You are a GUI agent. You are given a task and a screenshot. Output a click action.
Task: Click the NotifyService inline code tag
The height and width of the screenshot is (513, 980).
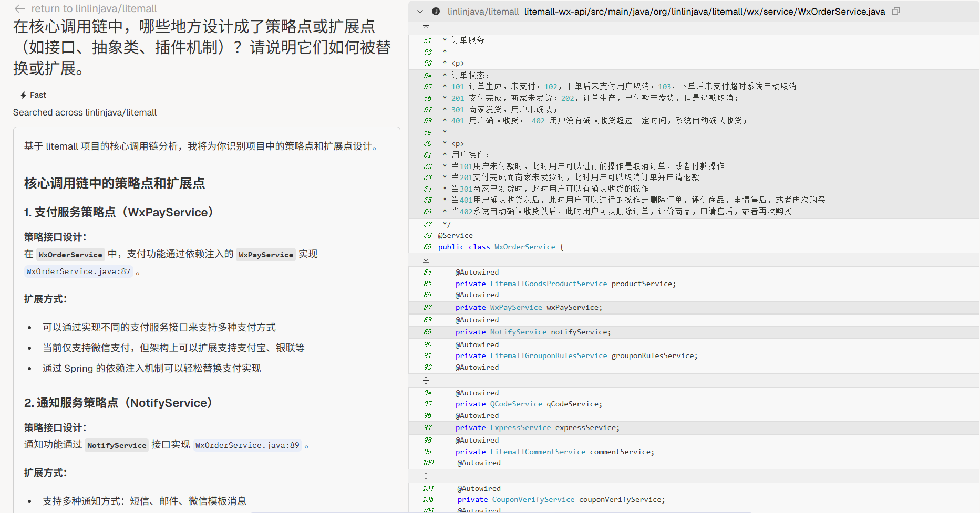tap(117, 445)
